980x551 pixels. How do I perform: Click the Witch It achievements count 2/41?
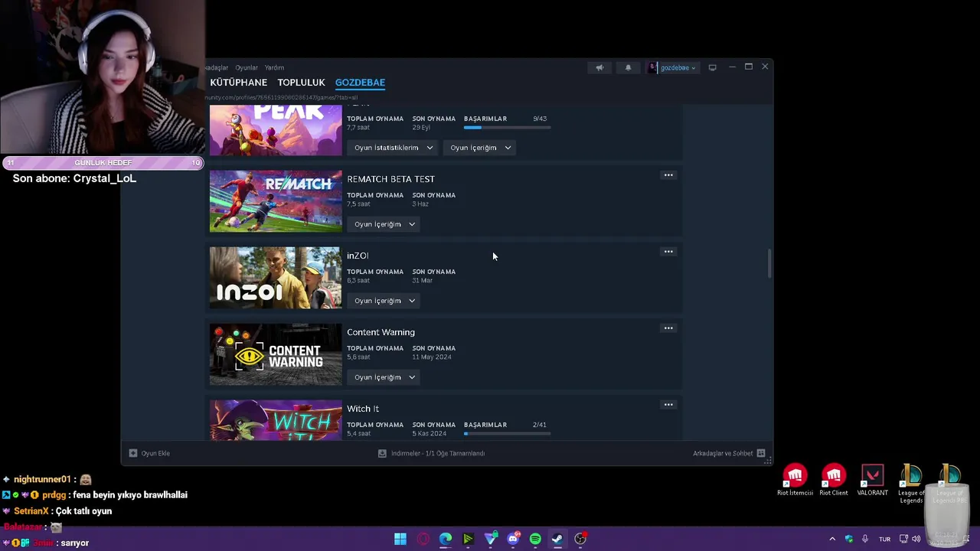coord(540,425)
